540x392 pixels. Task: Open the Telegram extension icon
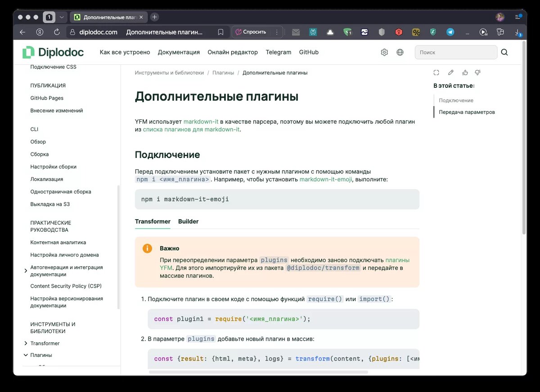click(x=450, y=32)
